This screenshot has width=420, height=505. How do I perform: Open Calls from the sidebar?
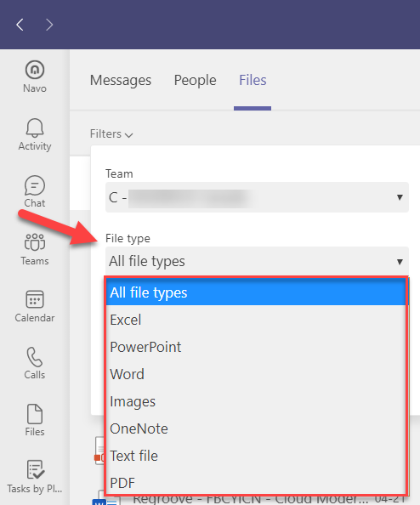pos(35,363)
